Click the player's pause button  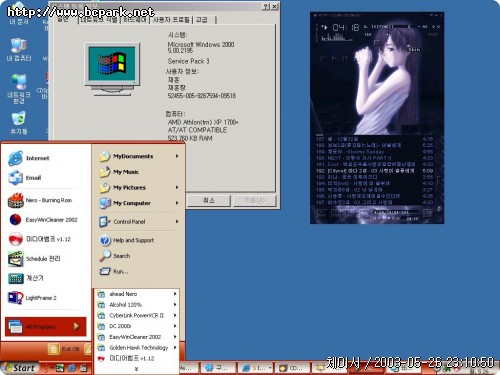pos(345,59)
